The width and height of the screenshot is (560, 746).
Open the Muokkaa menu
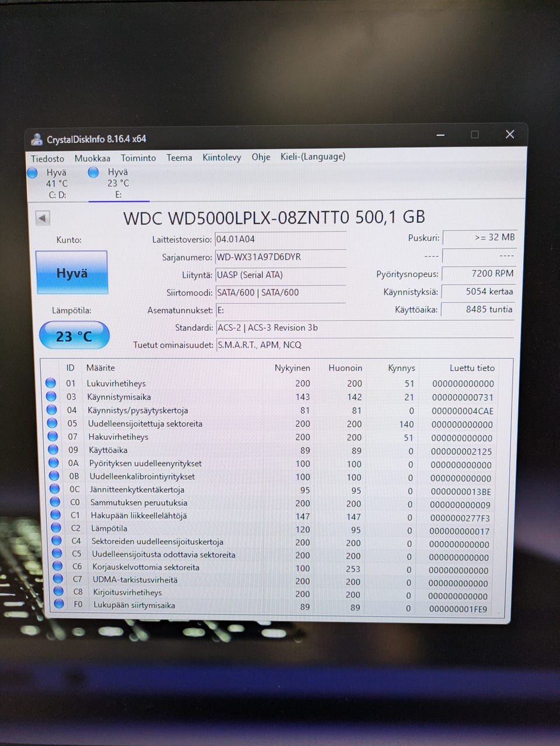pyautogui.click(x=92, y=158)
